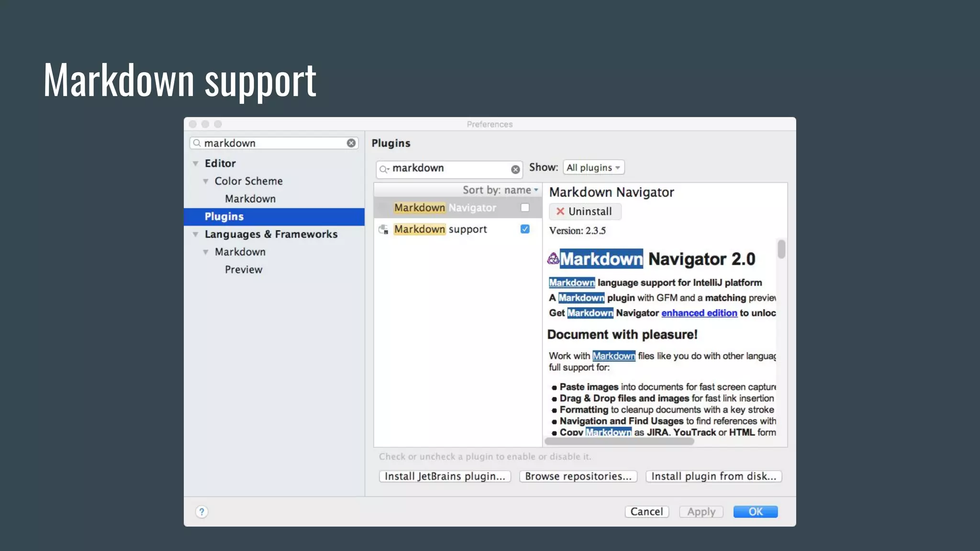
Task: Click the Markdown Navigator logo icon
Action: [x=553, y=258]
